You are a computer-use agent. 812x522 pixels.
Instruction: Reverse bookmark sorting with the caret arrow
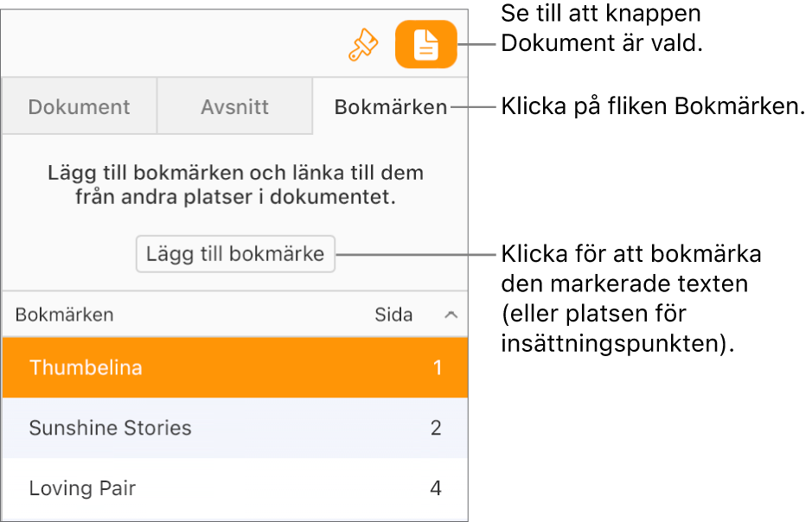(x=451, y=315)
